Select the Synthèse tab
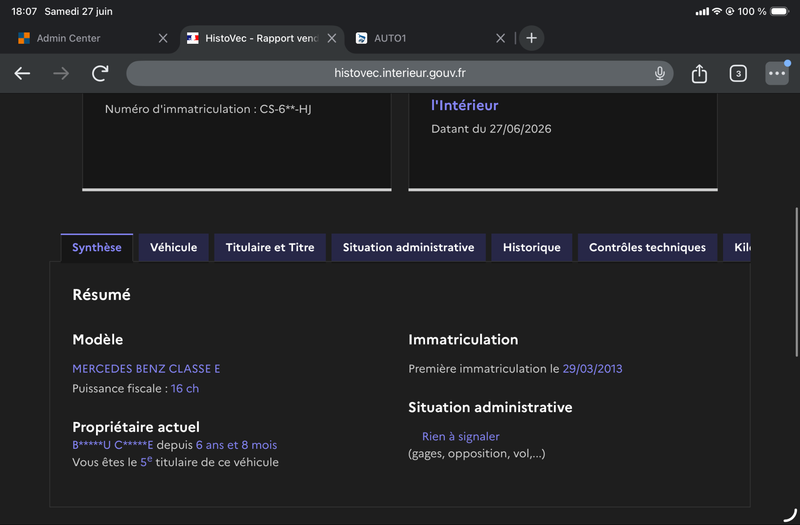 (x=97, y=247)
